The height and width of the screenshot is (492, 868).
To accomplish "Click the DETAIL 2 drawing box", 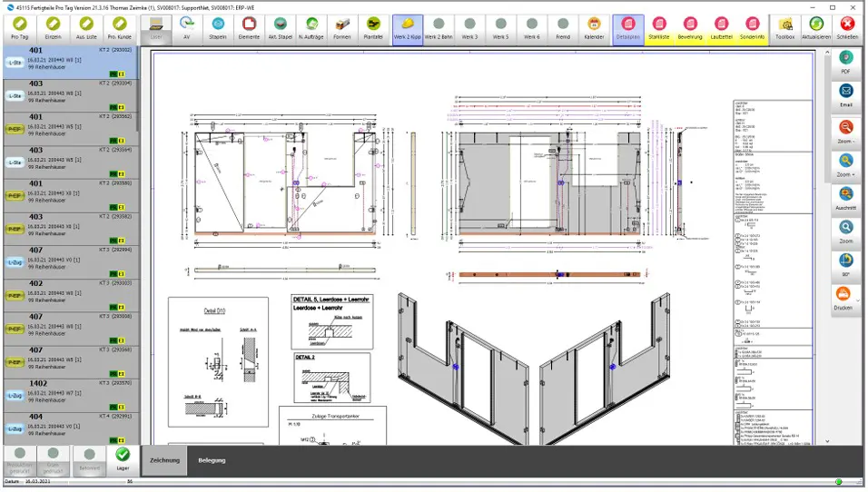I will 331,378.
